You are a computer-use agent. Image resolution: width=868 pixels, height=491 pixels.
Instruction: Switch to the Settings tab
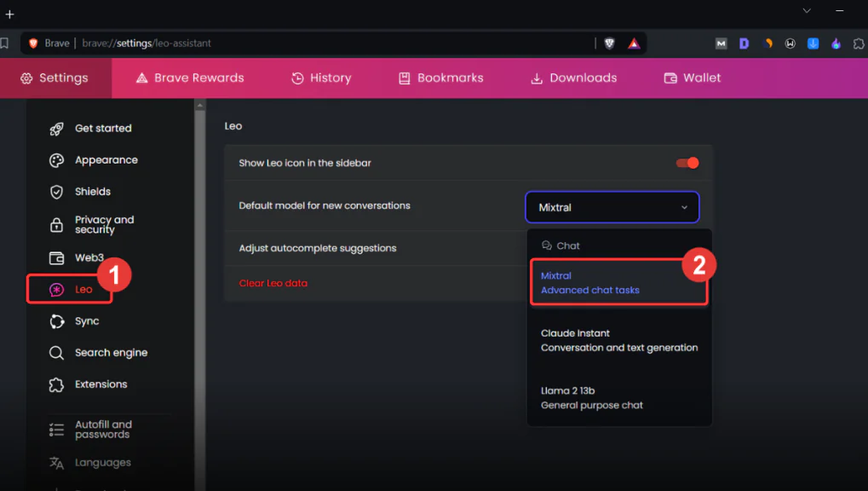point(55,78)
